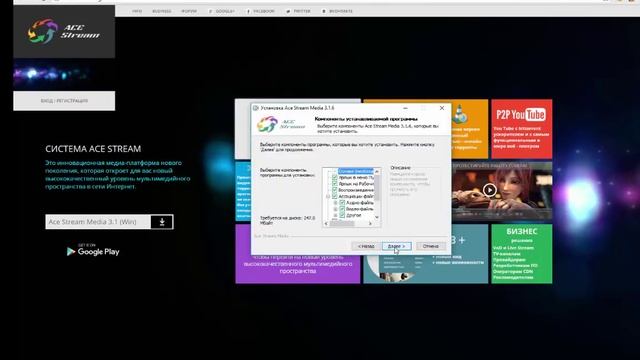Close the Ace Stream Media installer window
The height and width of the screenshot is (360, 640).
coord(442,108)
